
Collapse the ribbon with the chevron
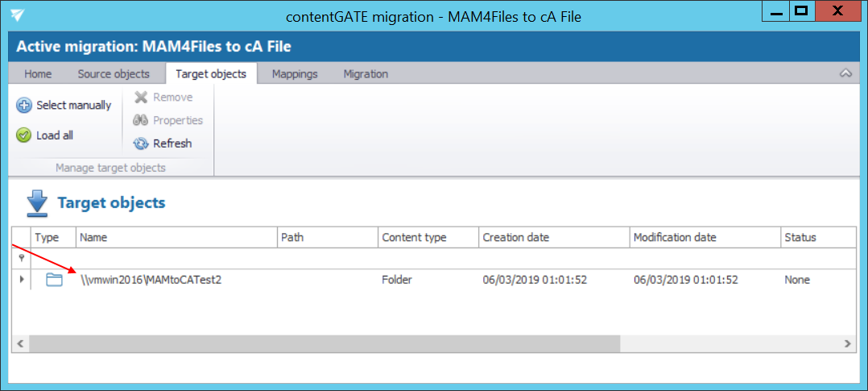845,73
